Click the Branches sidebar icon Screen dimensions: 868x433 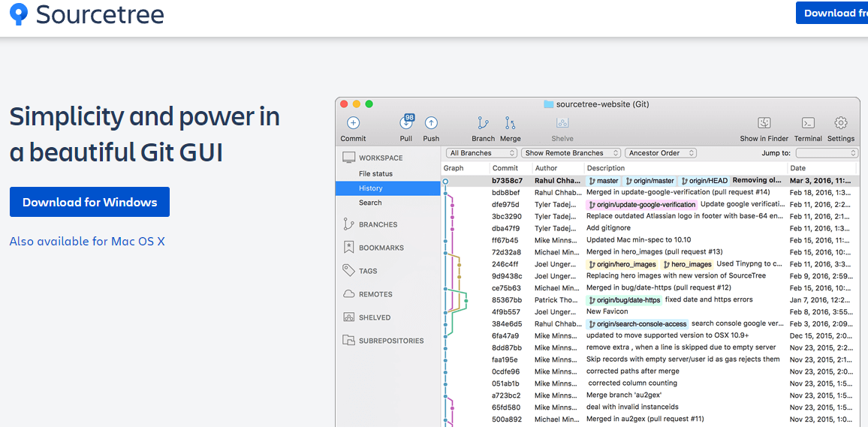pos(348,224)
